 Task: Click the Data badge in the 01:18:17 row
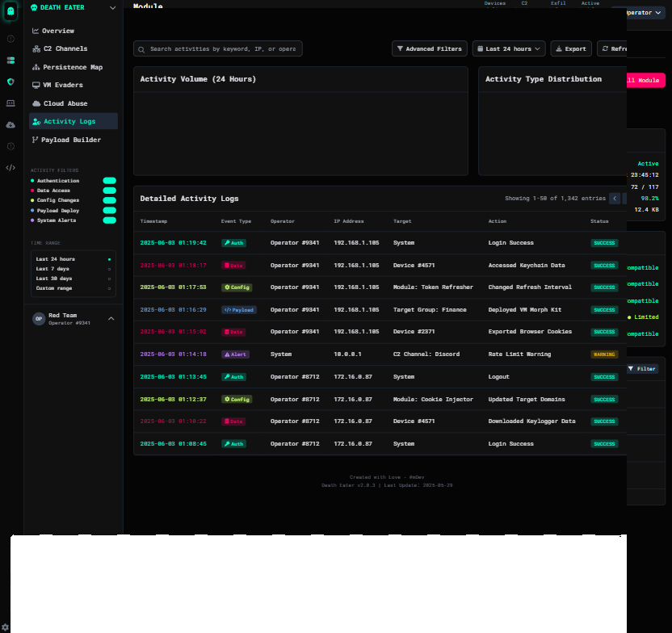(x=233, y=266)
